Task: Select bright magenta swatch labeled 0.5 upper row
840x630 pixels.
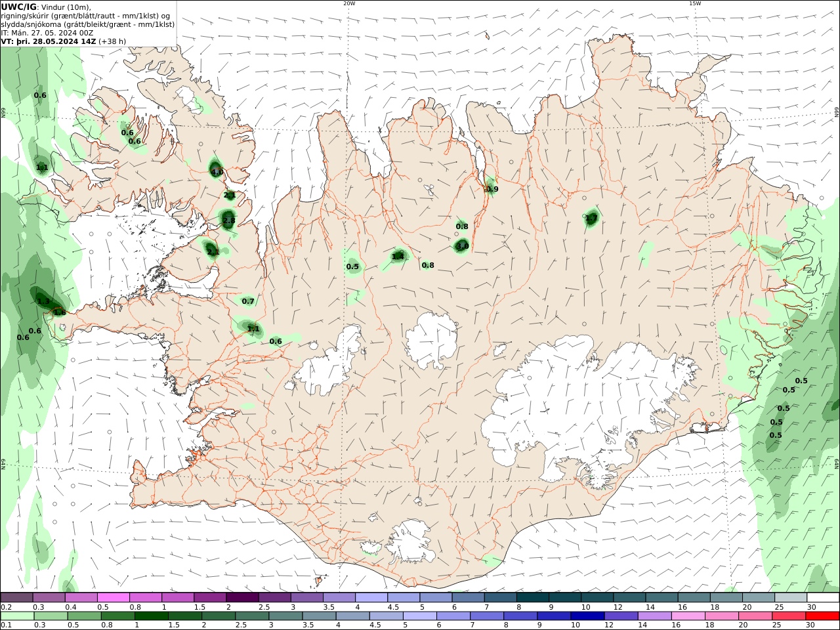Action: point(113,597)
